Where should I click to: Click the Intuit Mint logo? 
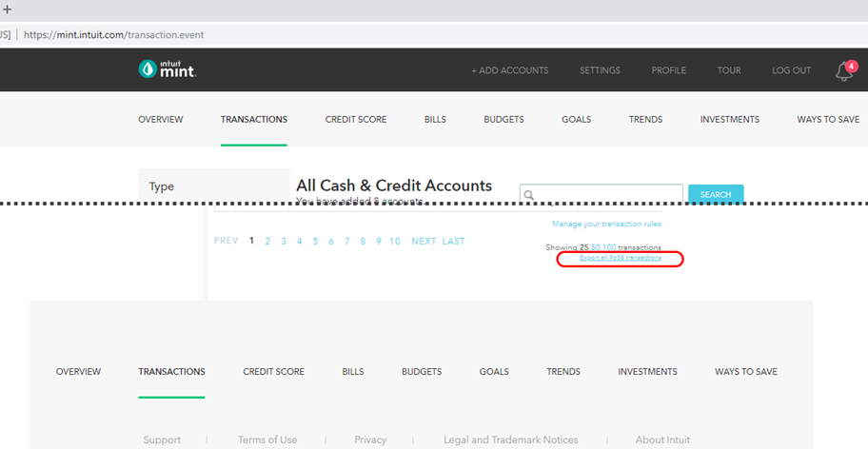(x=167, y=69)
